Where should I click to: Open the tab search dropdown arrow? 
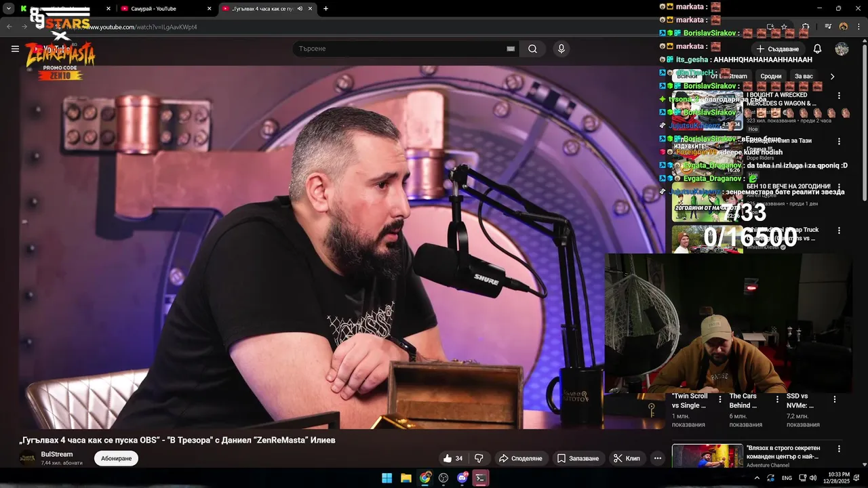(x=9, y=9)
